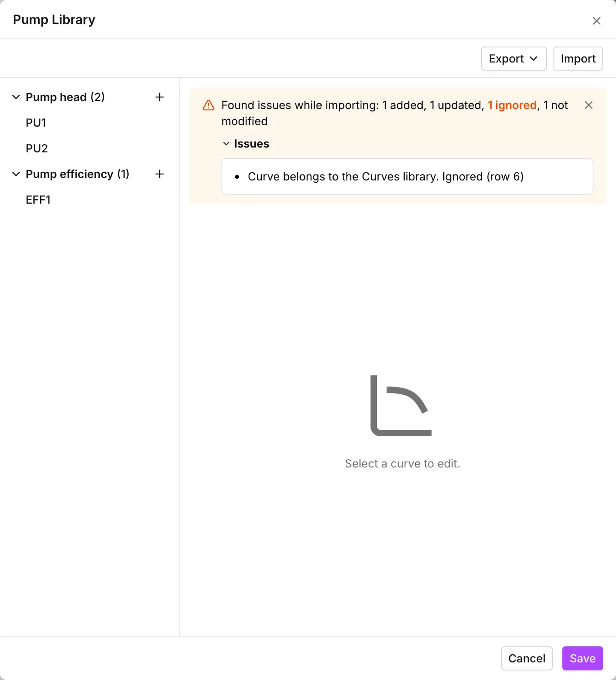Screen dimensions: 616x680
Task: Click the 'Select a curve to edit.' text
Action: [403, 464]
